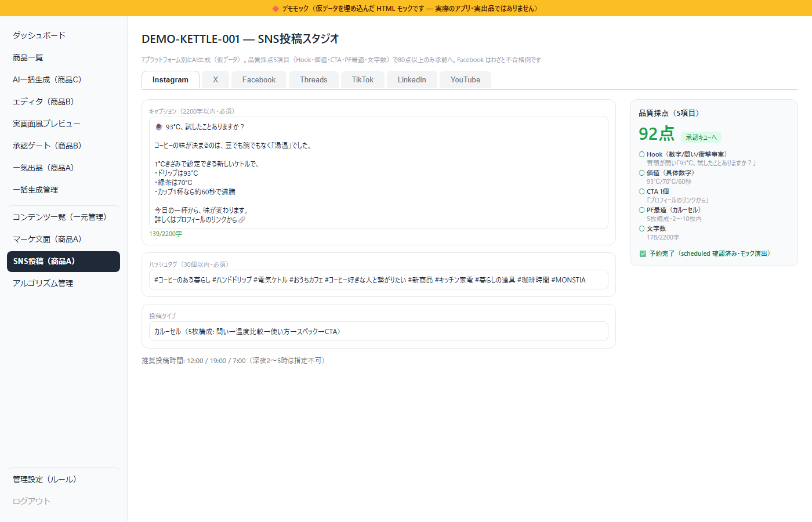Switch to the YouTube tab
The image size is (812, 522).
pos(465,80)
